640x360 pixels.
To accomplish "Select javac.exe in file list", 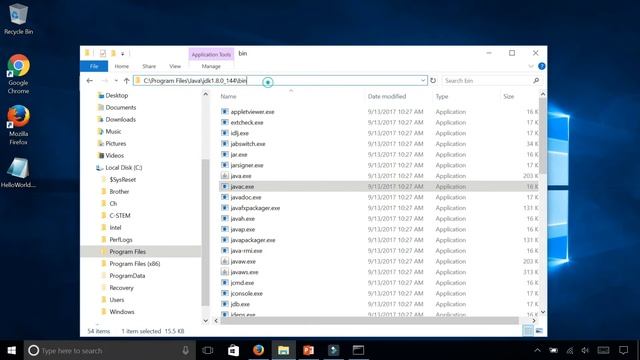I will pyautogui.click(x=242, y=187).
